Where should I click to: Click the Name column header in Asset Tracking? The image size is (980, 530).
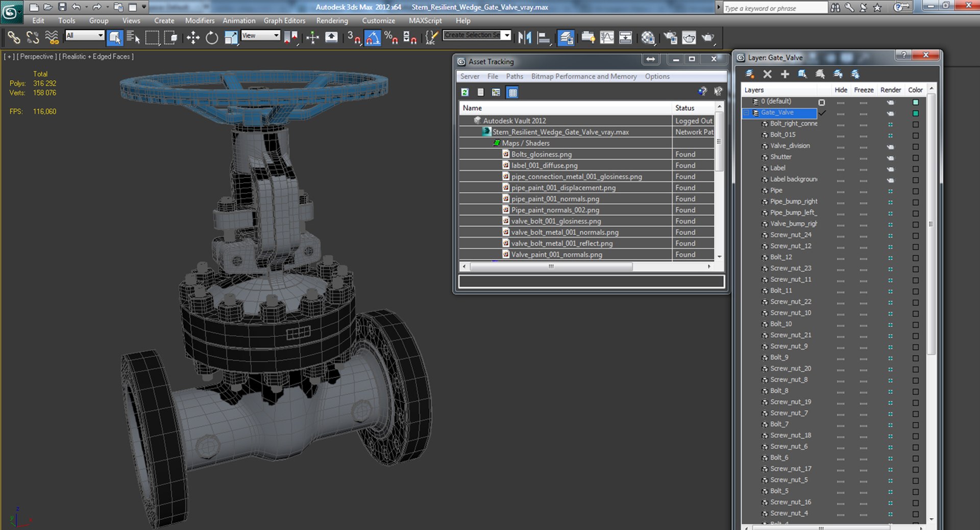coord(566,108)
